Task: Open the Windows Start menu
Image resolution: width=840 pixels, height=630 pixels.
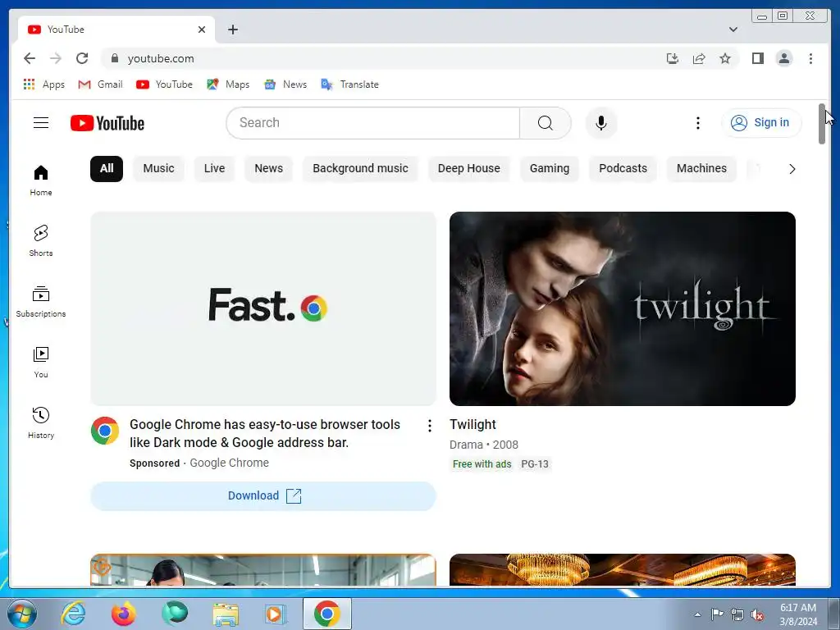Action: tap(21, 614)
